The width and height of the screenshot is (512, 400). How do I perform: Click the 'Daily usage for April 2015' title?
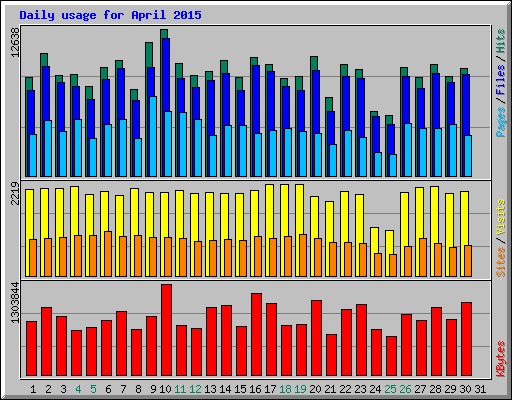coord(110,15)
